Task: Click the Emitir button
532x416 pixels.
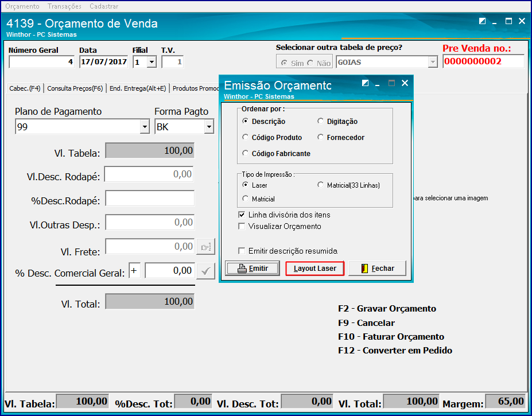Action: (x=253, y=269)
